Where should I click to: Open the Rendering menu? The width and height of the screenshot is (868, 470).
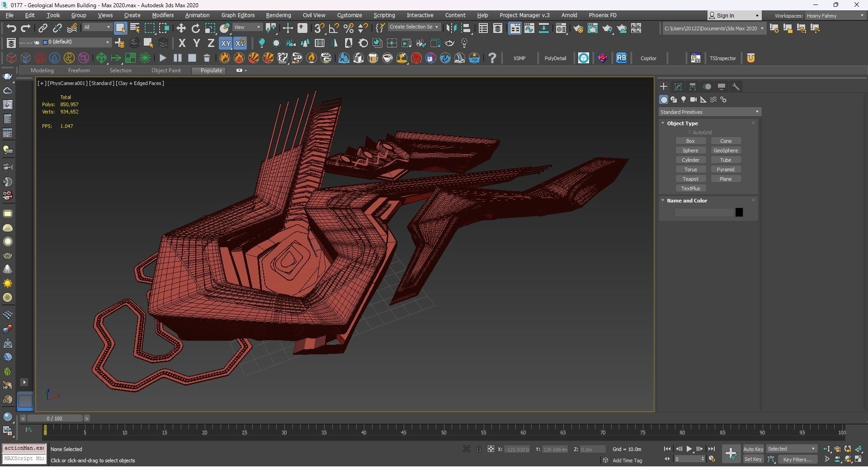[x=278, y=15]
